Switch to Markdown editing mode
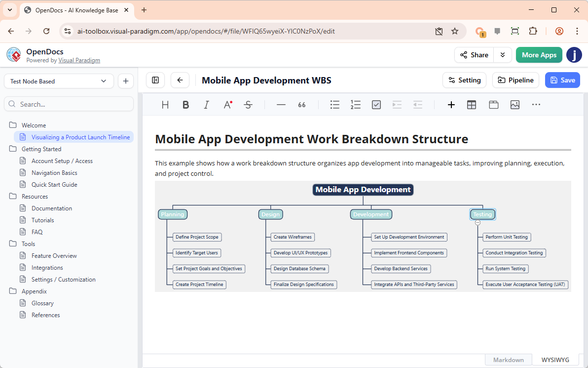 coord(508,360)
